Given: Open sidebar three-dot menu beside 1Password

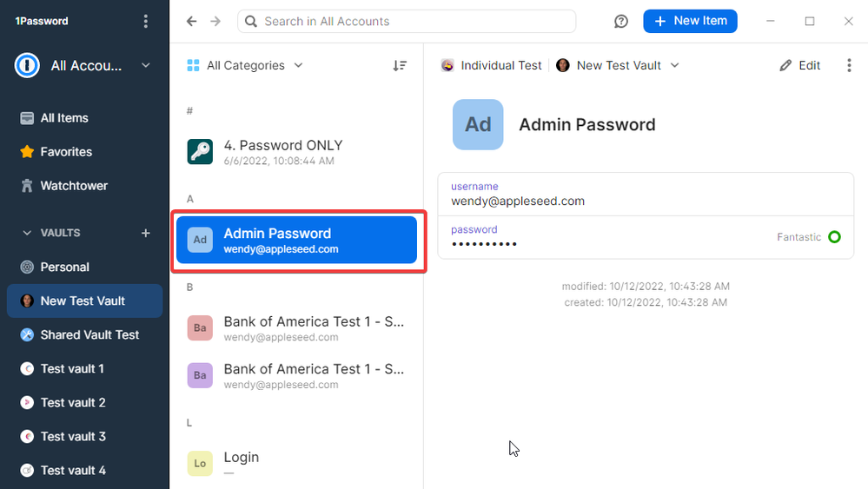Looking at the screenshot, I should coord(145,21).
